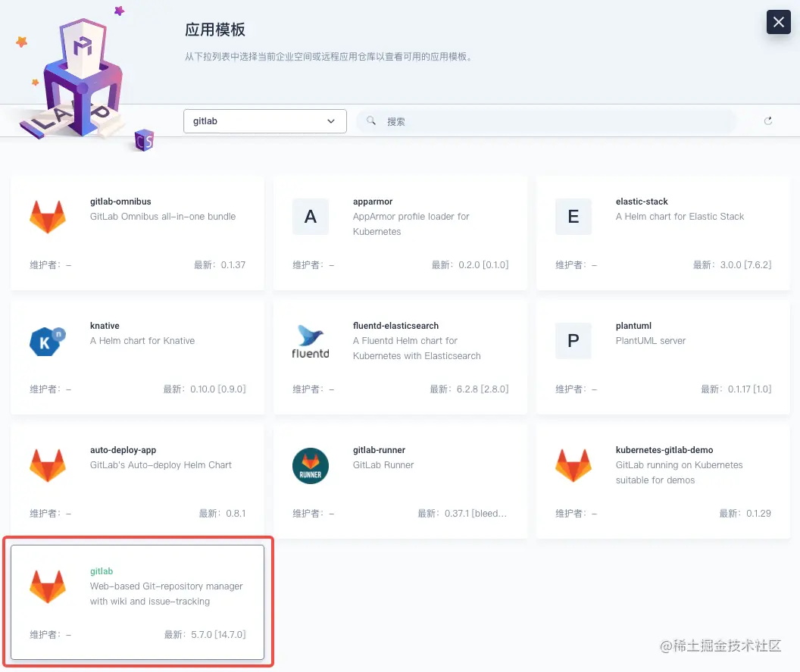Click version '最新: 0.8.1' on auto-deploy-app

pyautogui.click(x=222, y=514)
